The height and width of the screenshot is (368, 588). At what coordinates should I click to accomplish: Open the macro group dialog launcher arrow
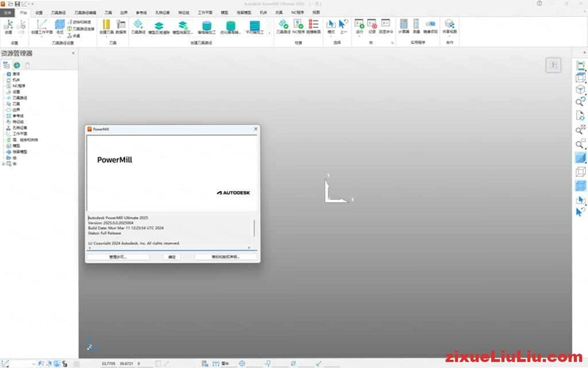pos(392,43)
